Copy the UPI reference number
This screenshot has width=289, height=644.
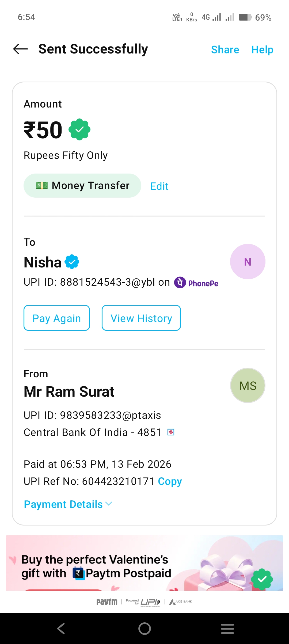pos(170,481)
